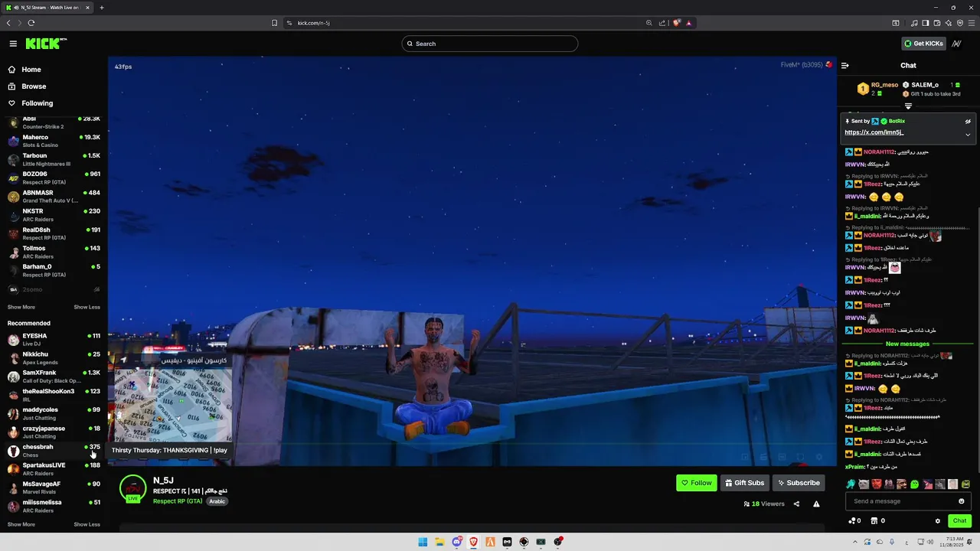Open the 18 Viewers list
The height and width of the screenshot is (551, 980).
click(x=764, y=504)
